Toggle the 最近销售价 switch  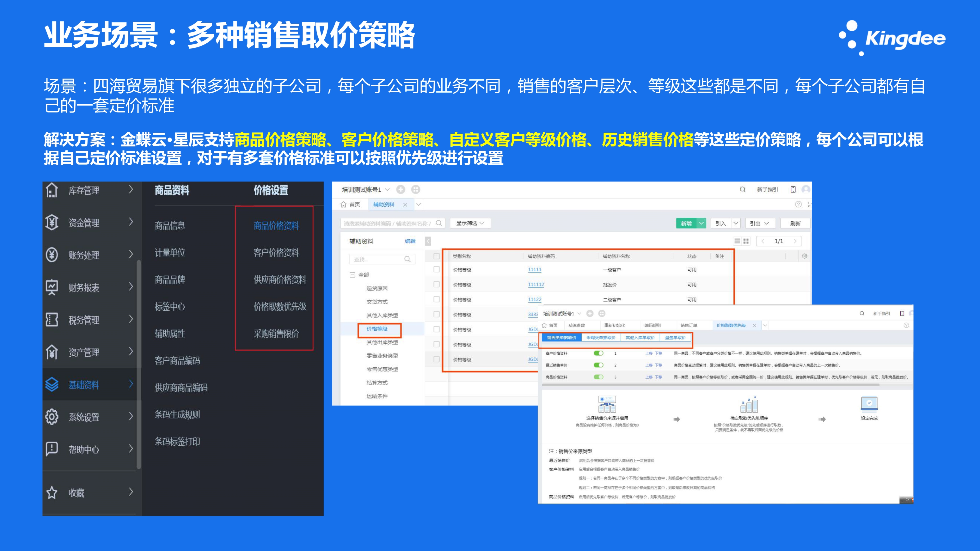pos(598,365)
